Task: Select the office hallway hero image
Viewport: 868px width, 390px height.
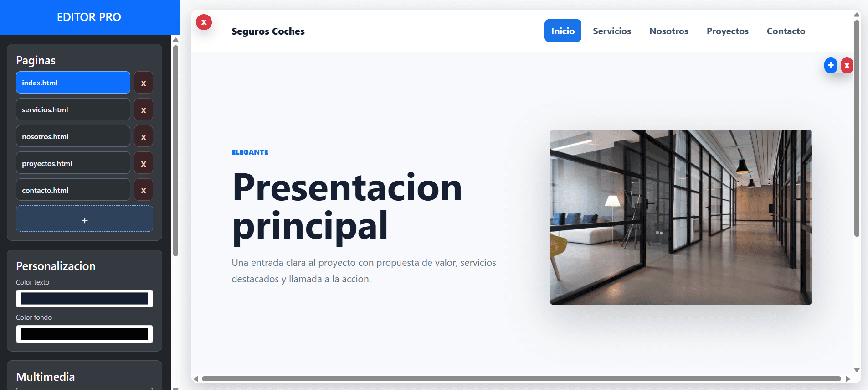Action: 681,217
